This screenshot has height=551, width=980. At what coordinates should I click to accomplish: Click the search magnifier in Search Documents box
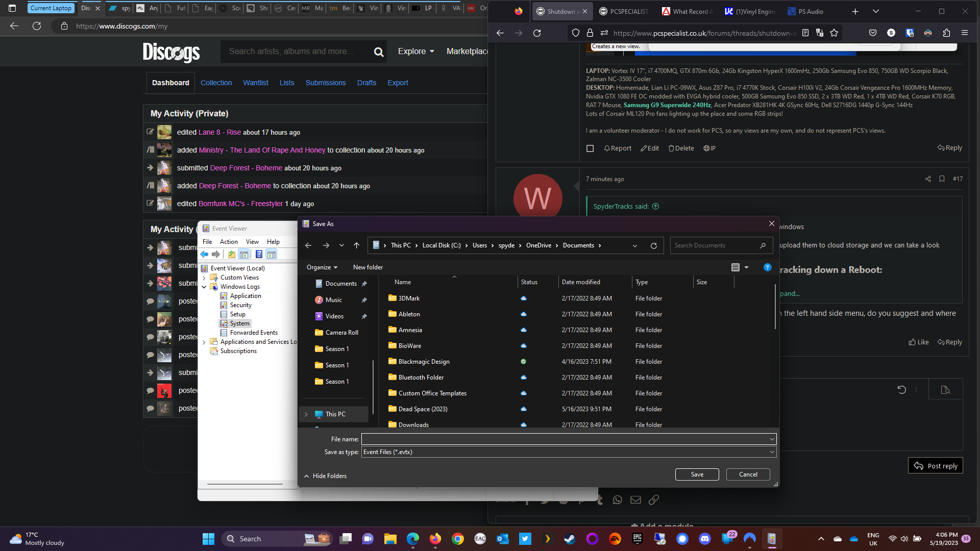(x=763, y=245)
